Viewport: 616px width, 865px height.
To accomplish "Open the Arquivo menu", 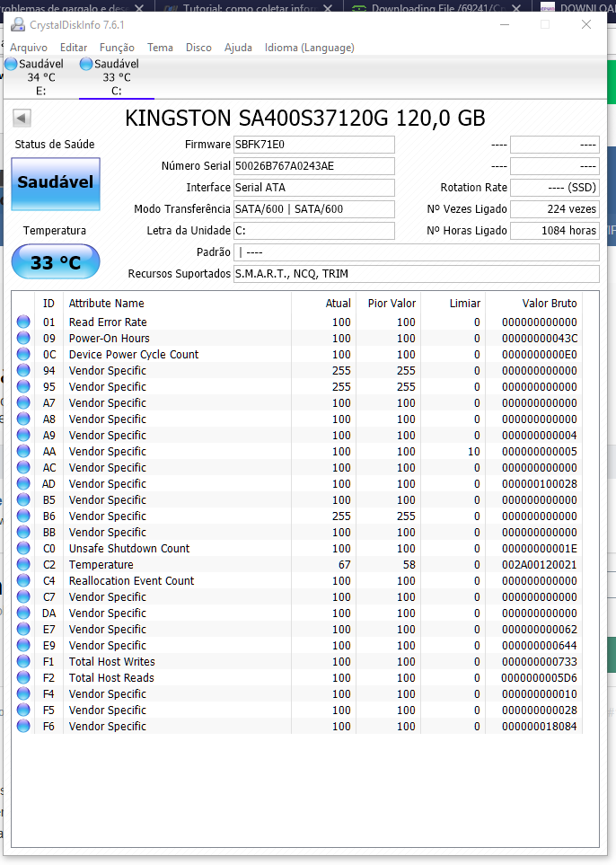I will [29, 48].
